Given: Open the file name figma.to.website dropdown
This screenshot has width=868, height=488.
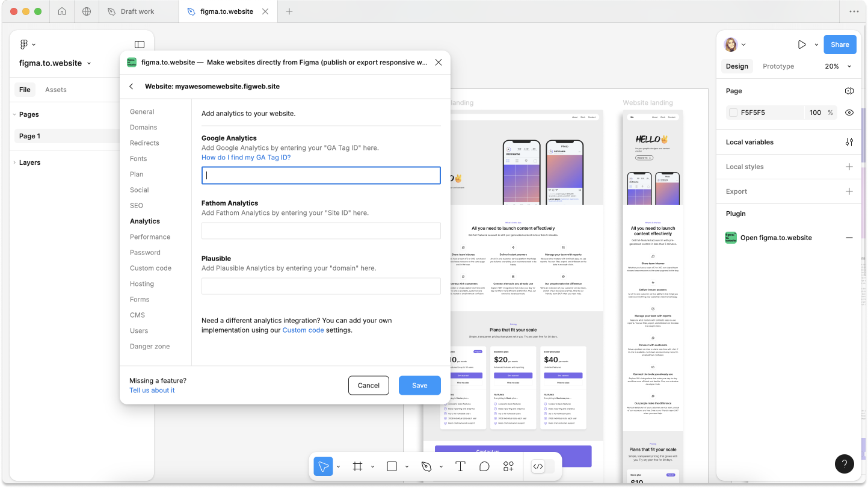Looking at the screenshot, I should (55, 63).
